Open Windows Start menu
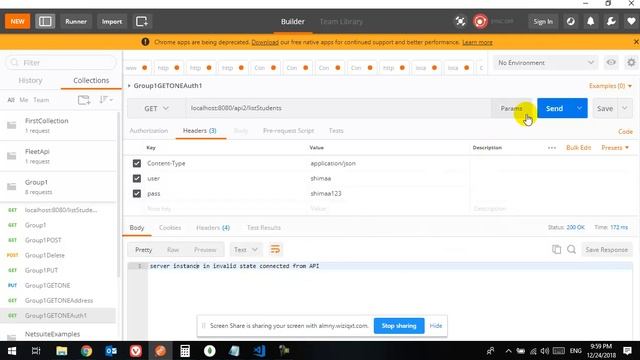The width and height of the screenshot is (640, 360). pyautogui.click(x=12, y=351)
